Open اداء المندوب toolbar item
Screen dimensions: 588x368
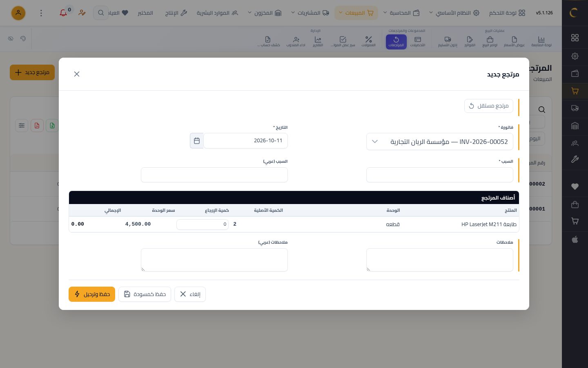pos(296,41)
